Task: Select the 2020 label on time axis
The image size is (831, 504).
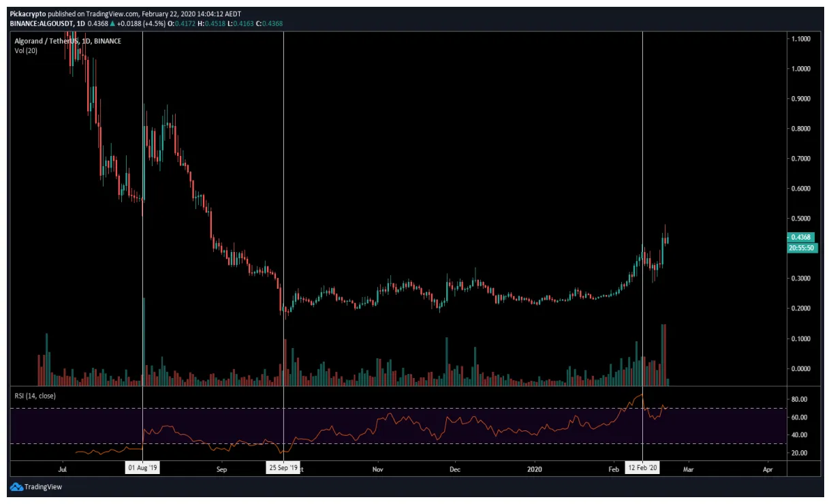Action: (x=534, y=470)
